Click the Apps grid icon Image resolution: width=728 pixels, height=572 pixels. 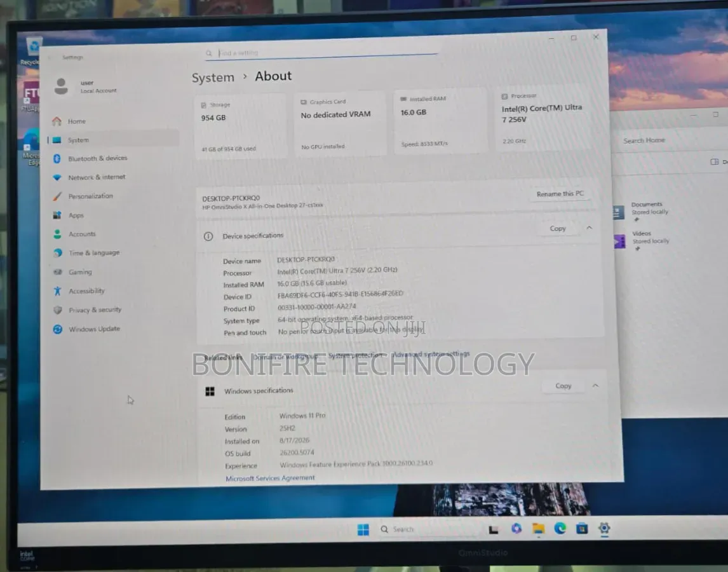click(x=57, y=215)
